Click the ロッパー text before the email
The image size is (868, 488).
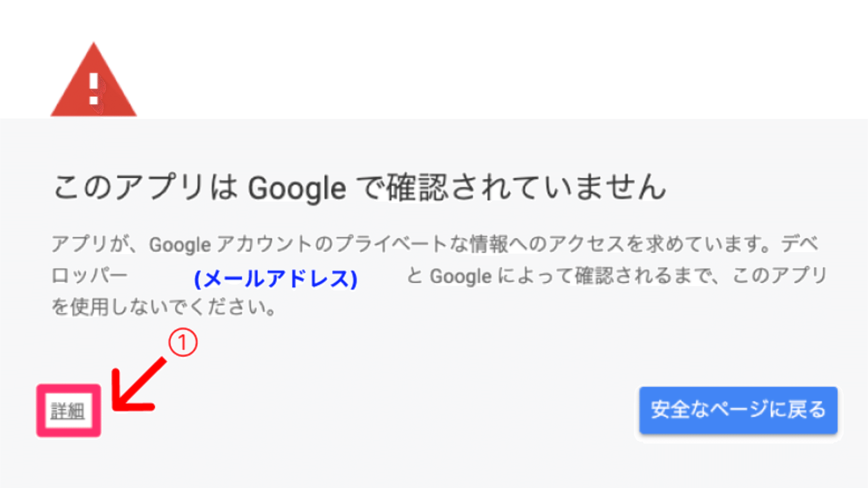tap(90, 276)
